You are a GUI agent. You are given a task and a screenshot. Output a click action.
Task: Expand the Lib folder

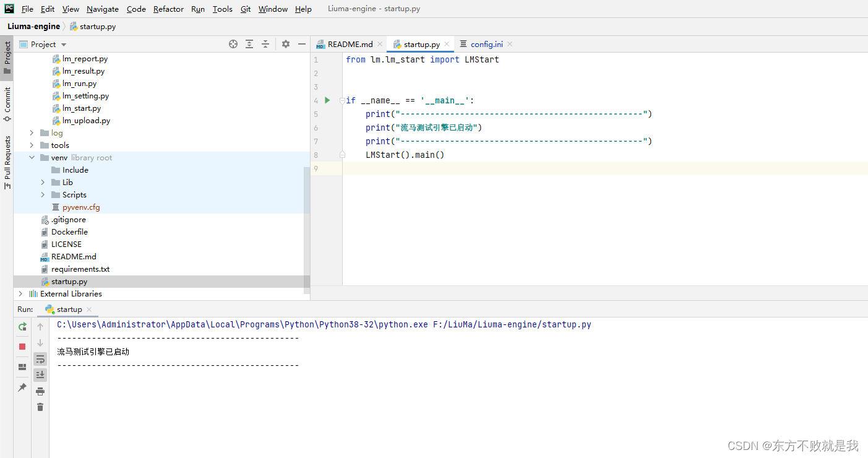click(x=43, y=183)
